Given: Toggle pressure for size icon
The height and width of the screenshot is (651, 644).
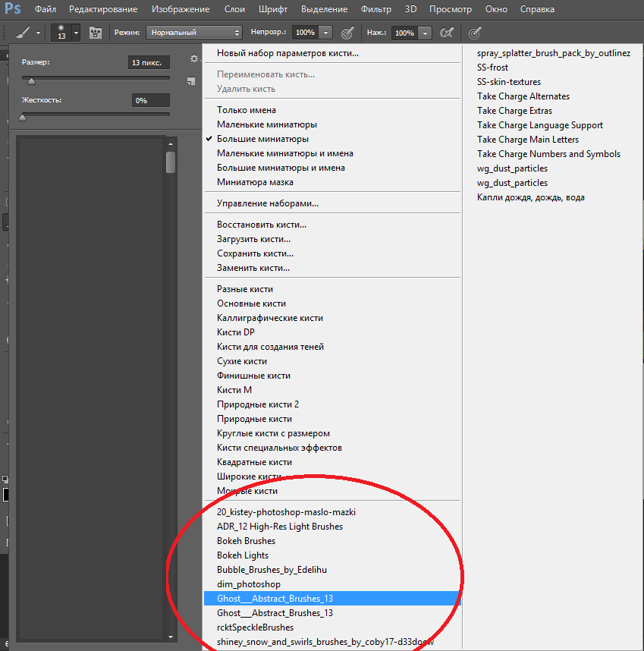Looking at the screenshot, I should (475, 33).
